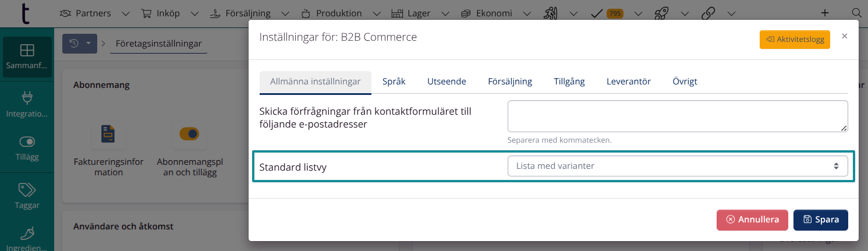Screen dimensions: 868x251
Task: Click the 'Separera med kommatecken.' hint text
Action: click(x=560, y=140)
